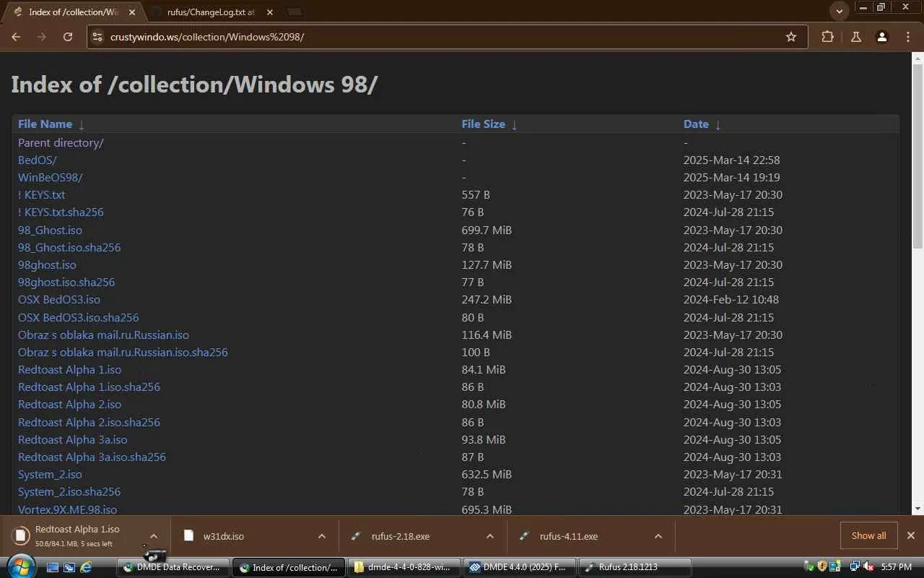924x578 pixels.
Task: Download Redtoast Alpha 2.iso
Action: [69, 405]
